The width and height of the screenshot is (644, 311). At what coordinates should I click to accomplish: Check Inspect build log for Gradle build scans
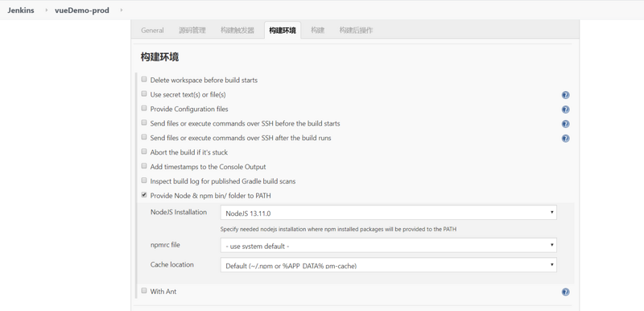pyautogui.click(x=144, y=180)
